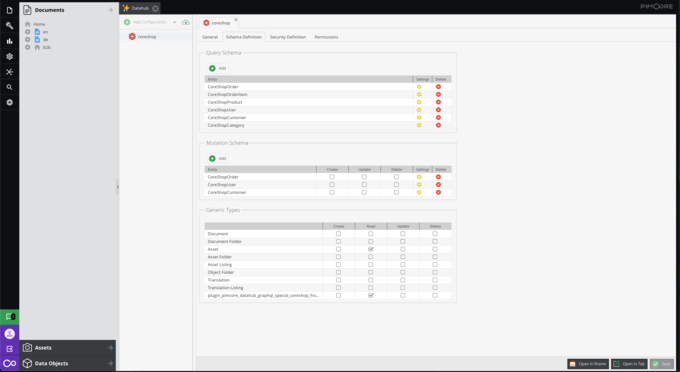The width and height of the screenshot is (680, 372).
Task: Switch to Security Definition tab
Action: pos(288,37)
